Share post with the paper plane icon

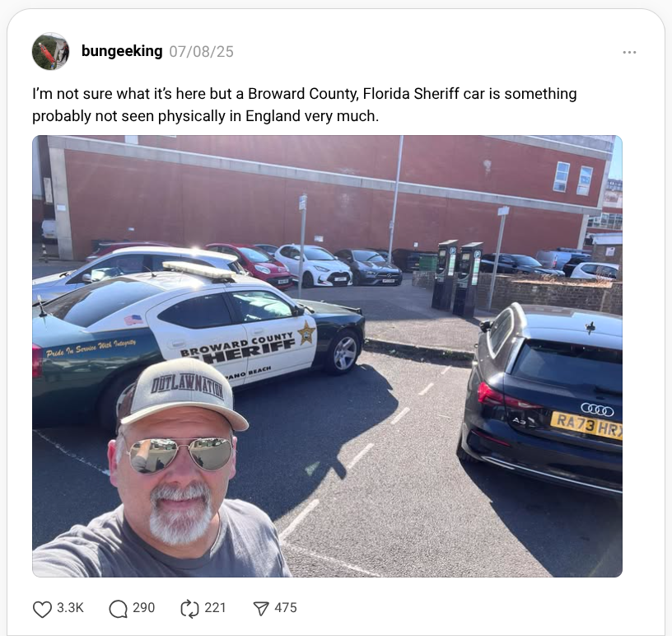(261, 609)
